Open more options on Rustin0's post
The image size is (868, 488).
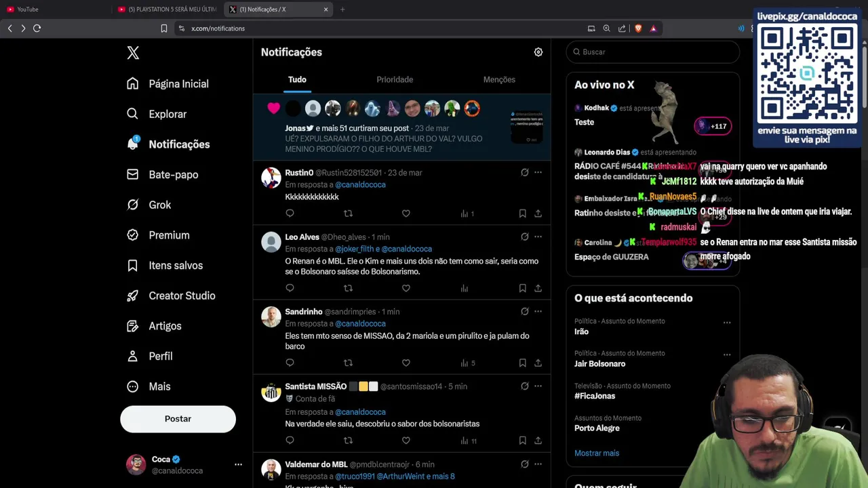pyautogui.click(x=538, y=172)
